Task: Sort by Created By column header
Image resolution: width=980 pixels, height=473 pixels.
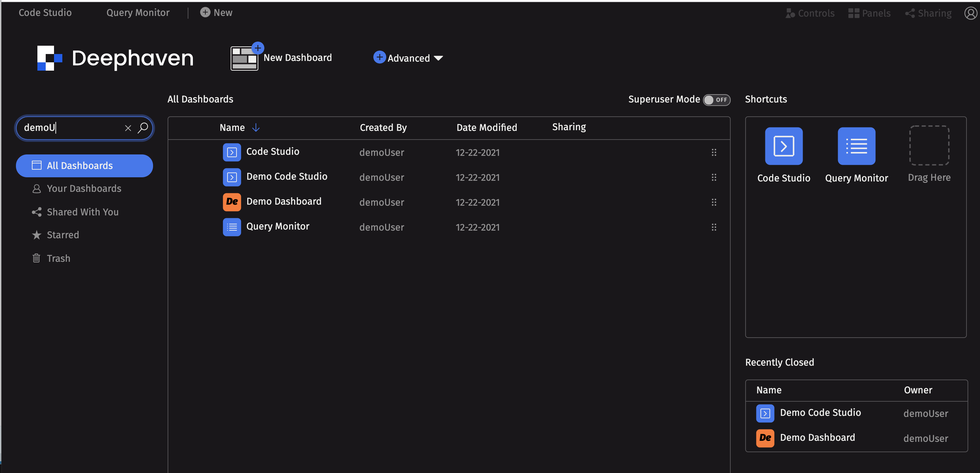Action: coord(383,127)
